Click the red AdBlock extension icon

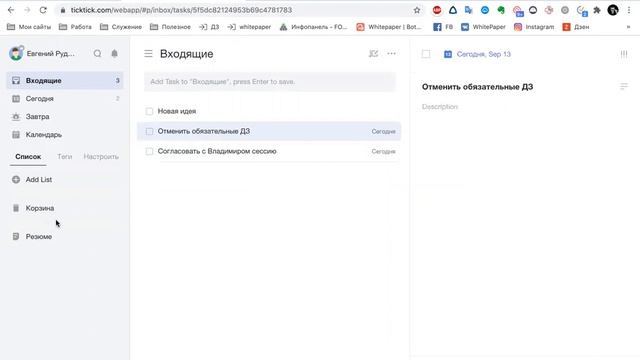pyautogui.click(x=437, y=10)
